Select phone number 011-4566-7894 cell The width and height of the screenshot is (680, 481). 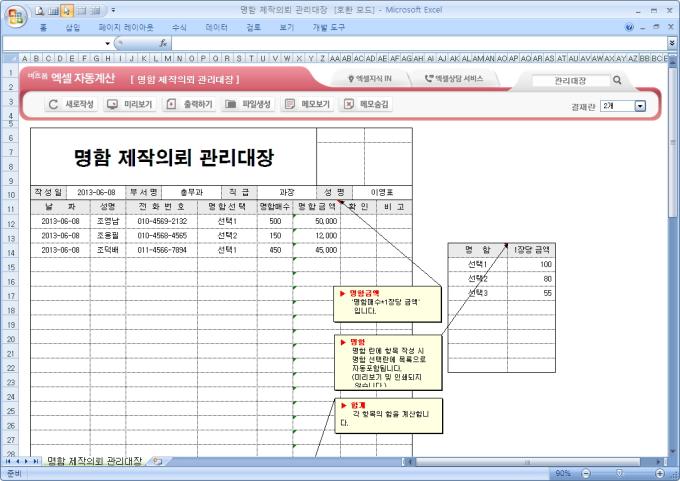[162, 250]
